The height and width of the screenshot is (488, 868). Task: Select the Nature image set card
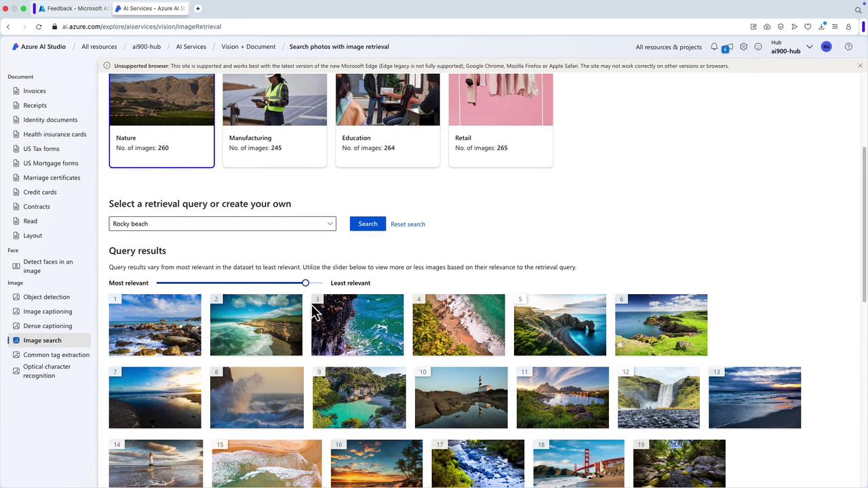tap(161, 120)
